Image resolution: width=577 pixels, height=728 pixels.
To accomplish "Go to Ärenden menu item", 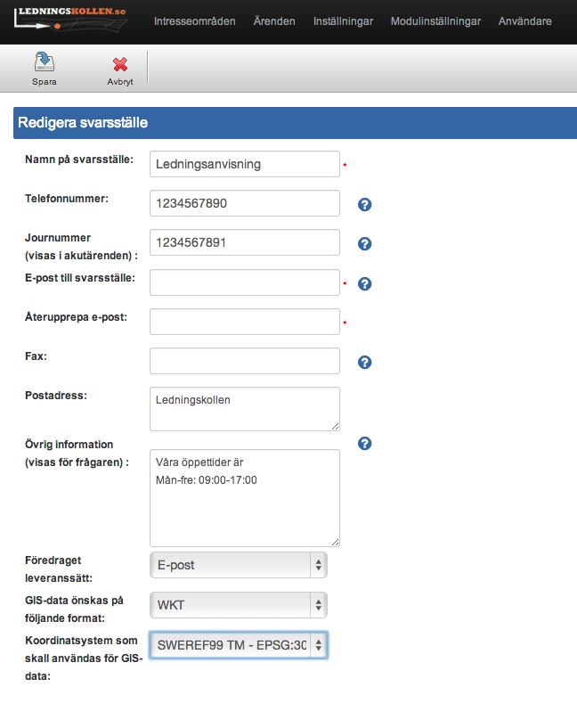I will point(274,21).
